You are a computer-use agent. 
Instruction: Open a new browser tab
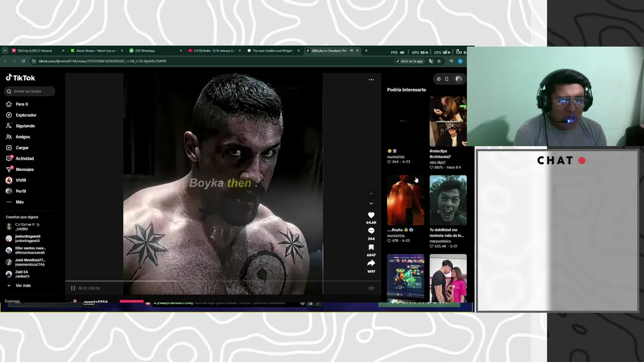click(366, 51)
